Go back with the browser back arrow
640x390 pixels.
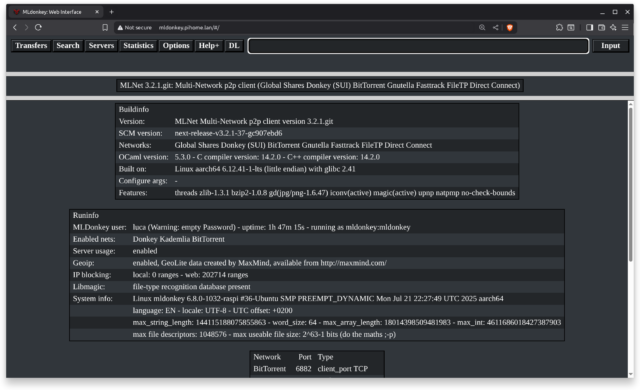pyautogui.click(x=15, y=27)
